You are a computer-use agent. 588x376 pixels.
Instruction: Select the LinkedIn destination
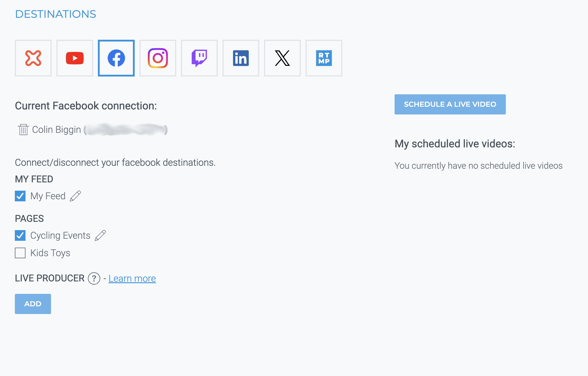(241, 58)
